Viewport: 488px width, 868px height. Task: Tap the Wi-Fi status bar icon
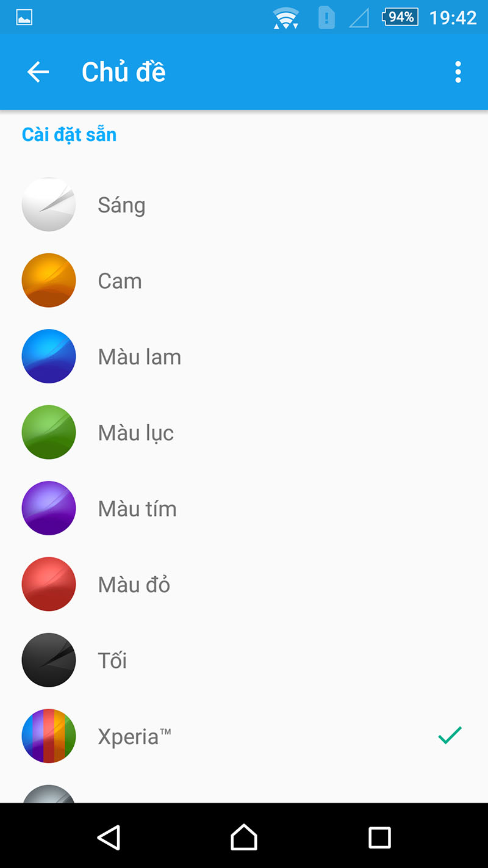pos(285,18)
